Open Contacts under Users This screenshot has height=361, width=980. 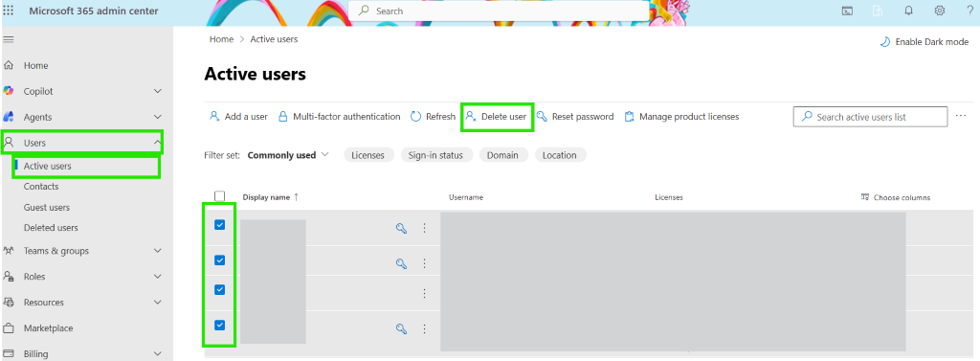[41, 187]
